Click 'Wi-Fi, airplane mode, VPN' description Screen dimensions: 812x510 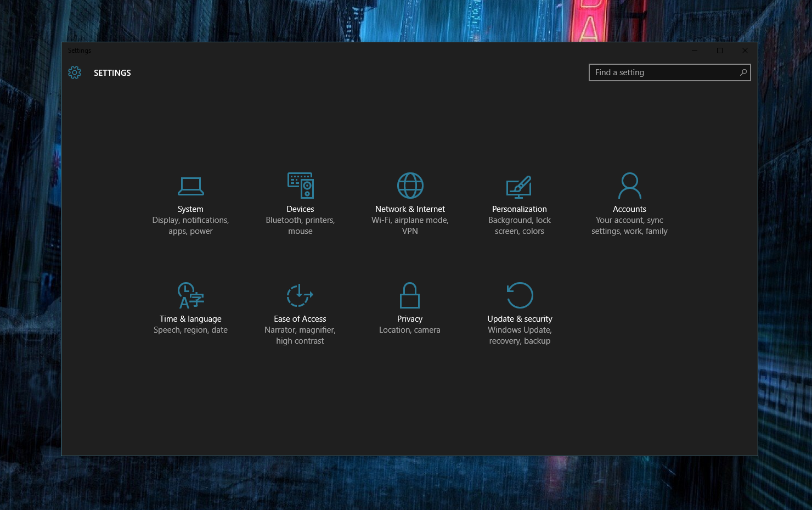click(x=410, y=226)
